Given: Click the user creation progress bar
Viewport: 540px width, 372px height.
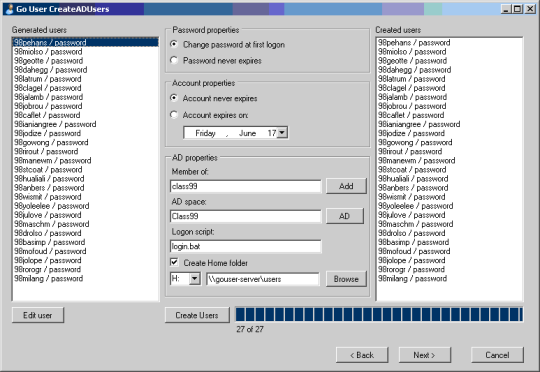Looking at the screenshot, I should pos(379,315).
